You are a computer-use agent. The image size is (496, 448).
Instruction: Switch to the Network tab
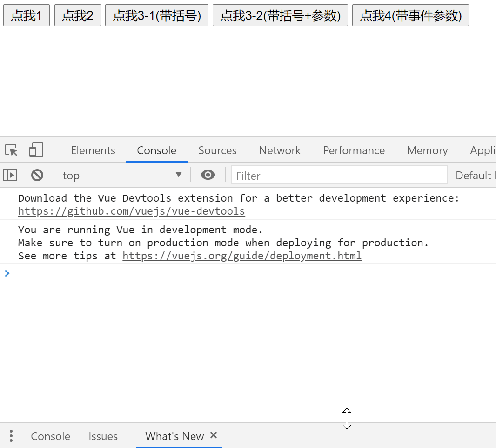(x=279, y=150)
